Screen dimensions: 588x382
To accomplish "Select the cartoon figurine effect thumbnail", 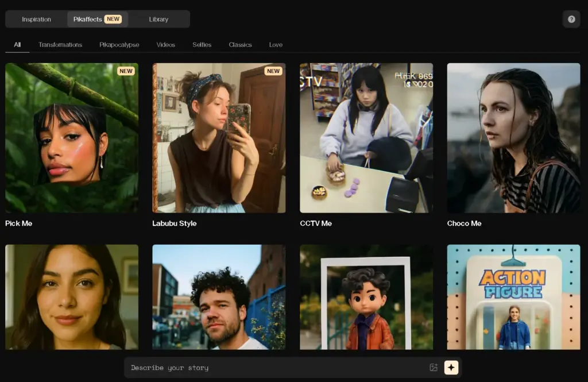I will [366, 297].
